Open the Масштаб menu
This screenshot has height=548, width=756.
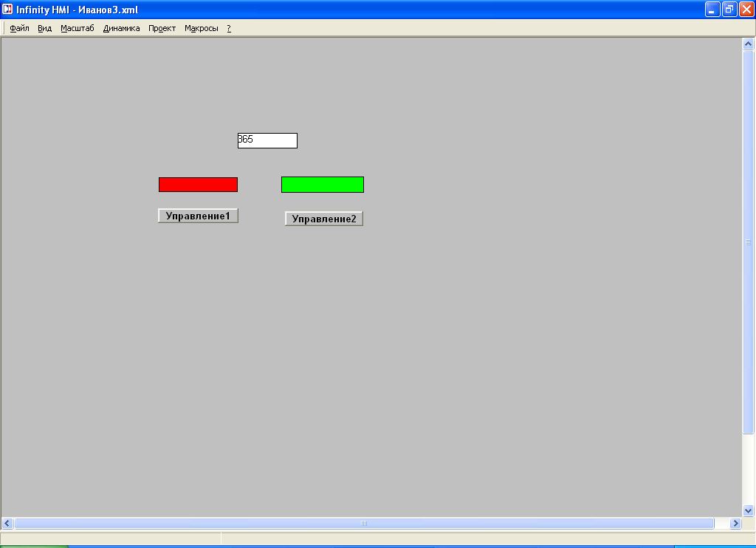point(77,29)
